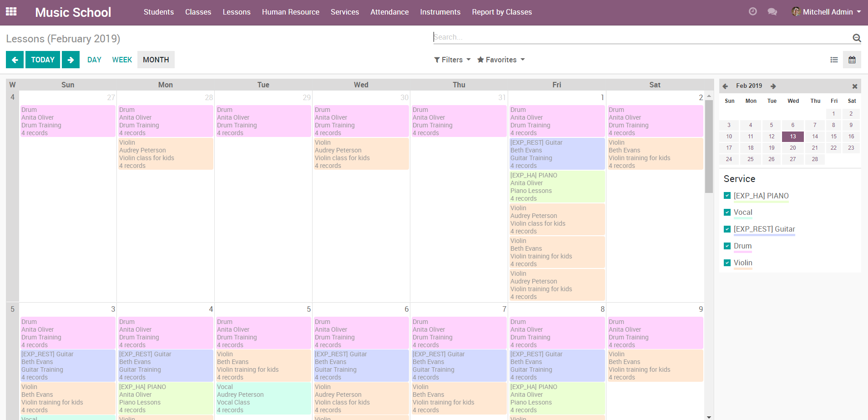Open the conversations chat icon
Screen dimensions: 868x420
pos(772,12)
